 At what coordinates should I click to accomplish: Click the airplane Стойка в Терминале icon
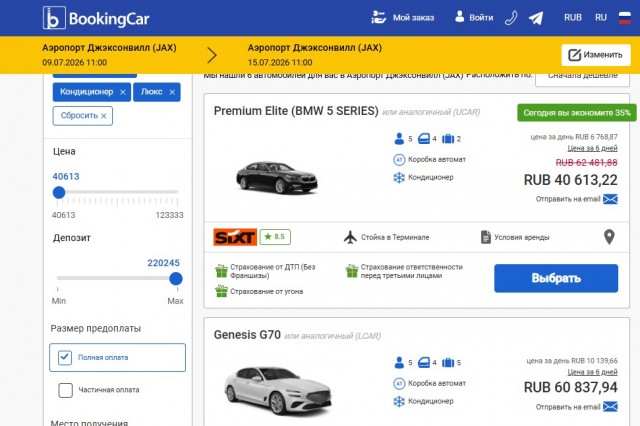tap(350, 237)
